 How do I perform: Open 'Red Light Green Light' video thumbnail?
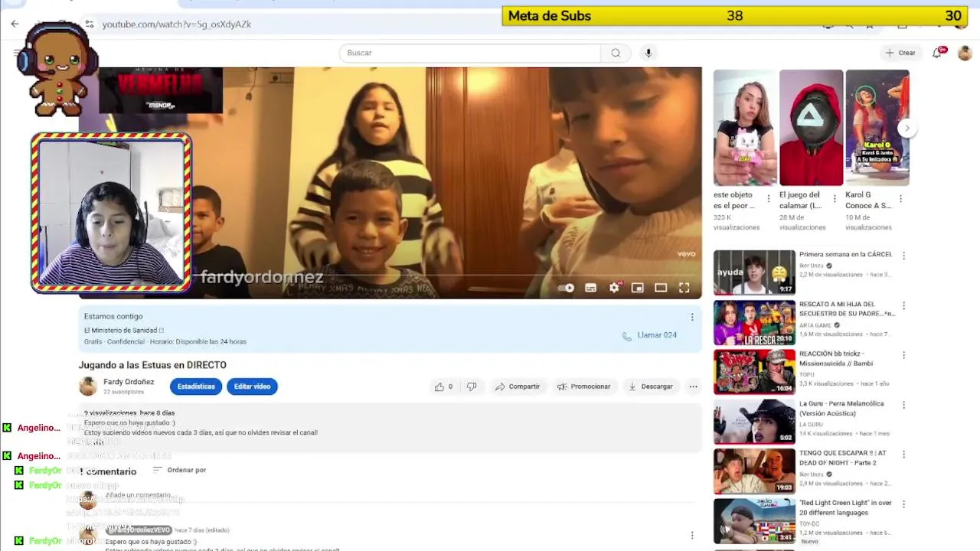click(754, 520)
